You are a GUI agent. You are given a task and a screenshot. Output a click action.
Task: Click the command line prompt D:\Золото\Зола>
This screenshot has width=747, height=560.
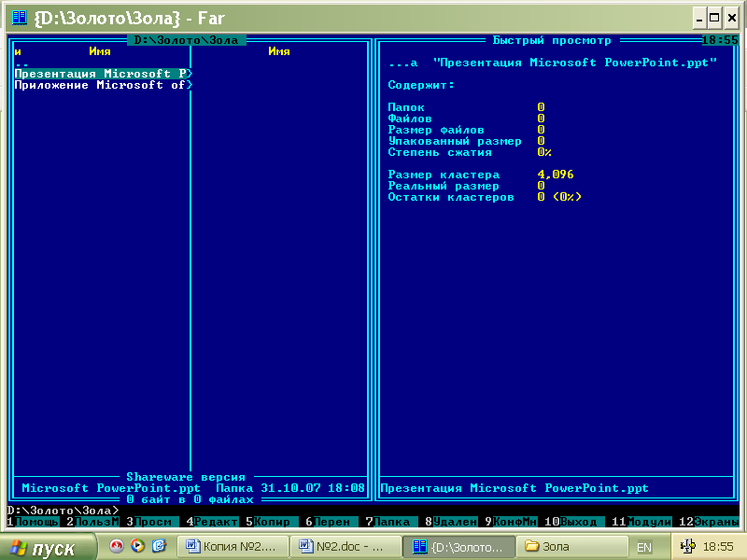click(x=63, y=511)
